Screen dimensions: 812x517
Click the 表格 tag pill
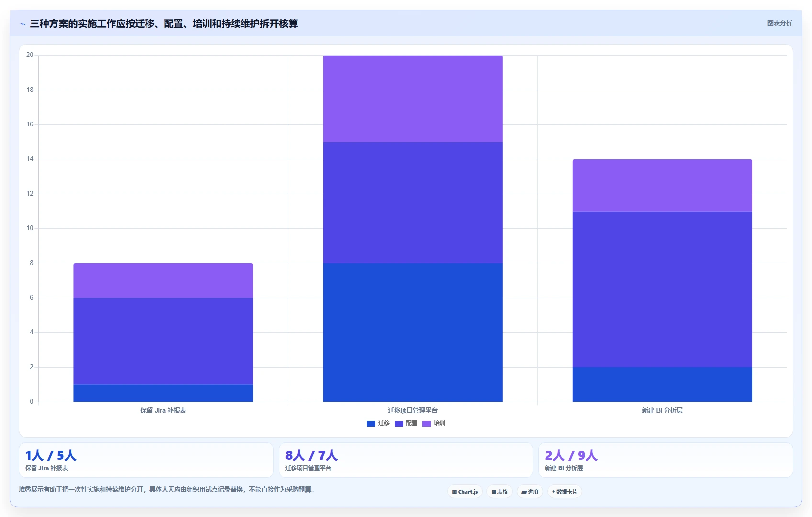500,492
